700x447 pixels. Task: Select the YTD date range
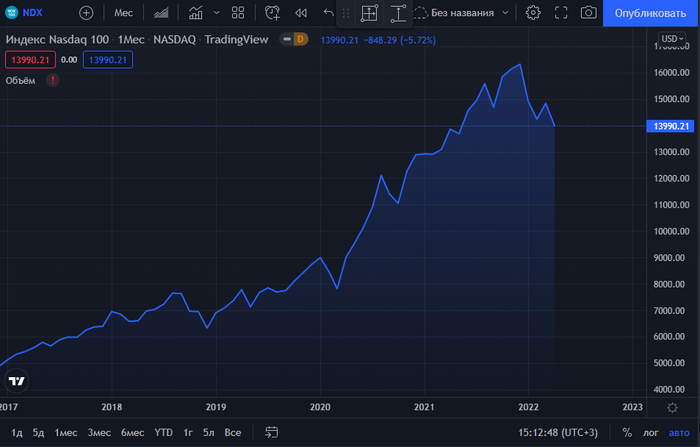pyautogui.click(x=163, y=433)
